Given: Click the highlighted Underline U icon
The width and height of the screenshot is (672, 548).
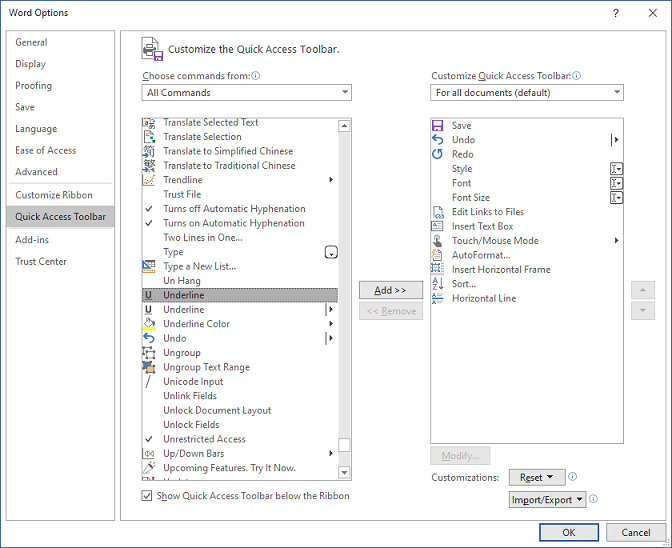Looking at the screenshot, I should click(x=148, y=295).
